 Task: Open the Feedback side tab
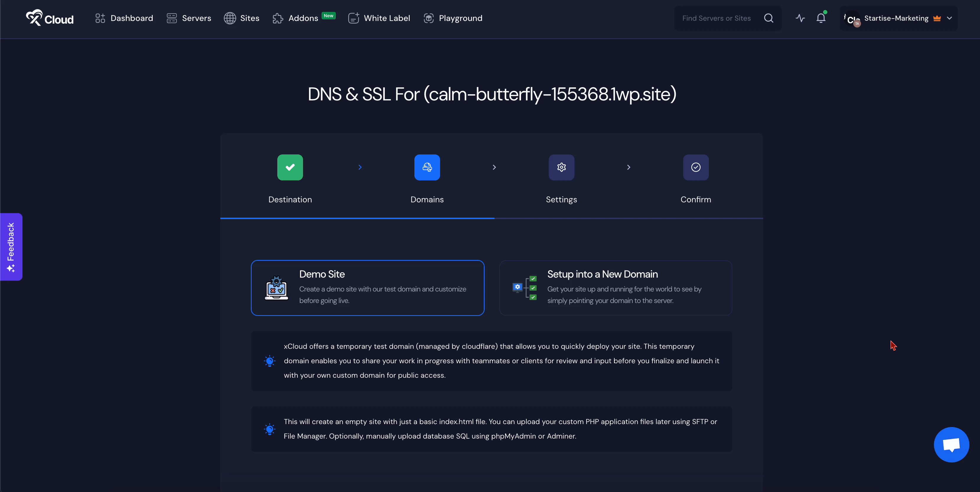point(11,247)
